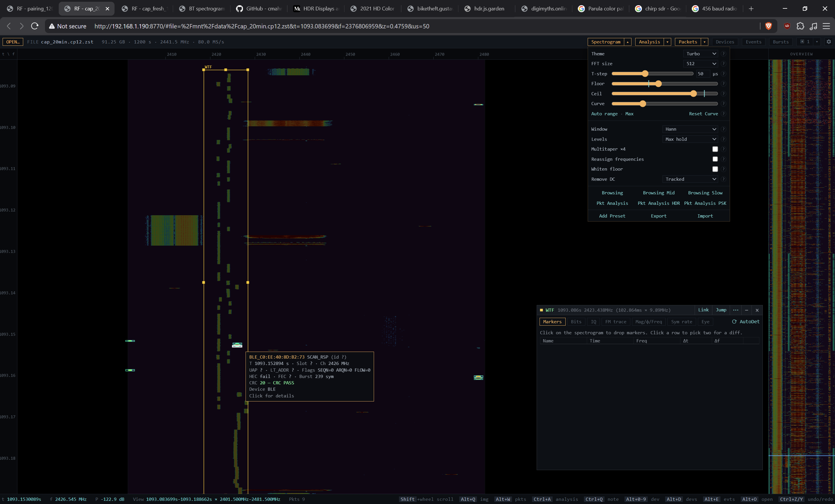Image resolution: width=835 pixels, height=504 pixels.
Task: Open the Brave Shields icon in the address bar
Action: click(x=768, y=26)
